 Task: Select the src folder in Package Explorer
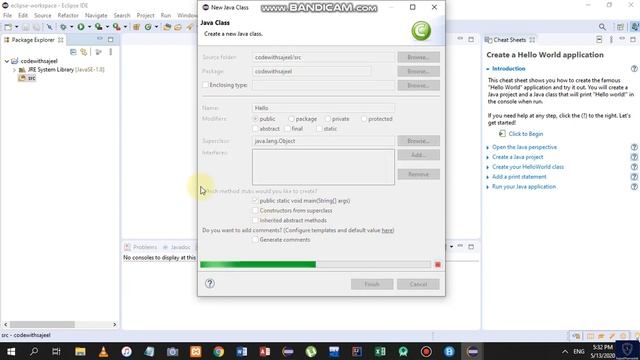click(27, 78)
